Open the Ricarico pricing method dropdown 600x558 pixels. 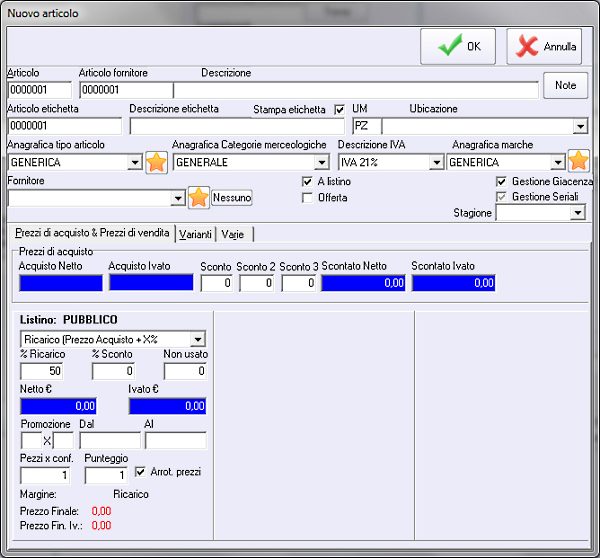pos(197,339)
